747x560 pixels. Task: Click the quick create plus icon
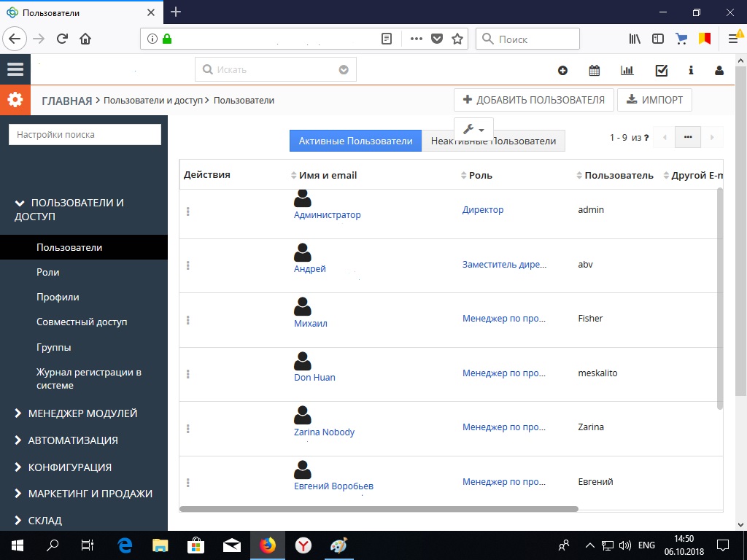tap(562, 71)
